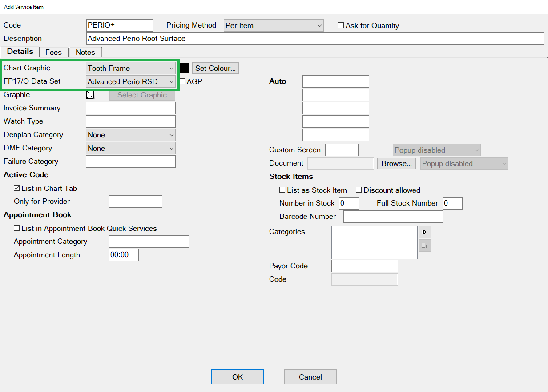Click inside the Categories list box
Viewport: 548px width, 392px height.
pyautogui.click(x=375, y=242)
